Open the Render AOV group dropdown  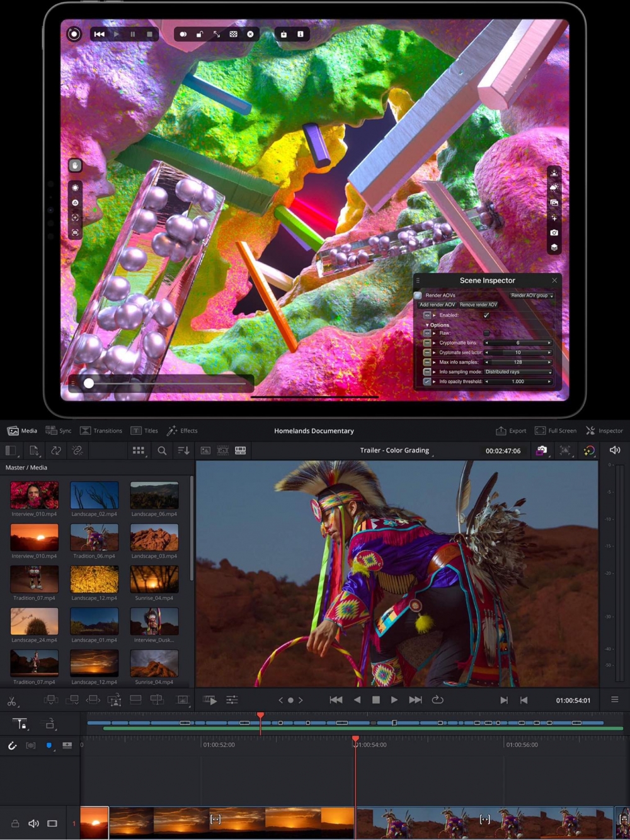coord(532,296)
